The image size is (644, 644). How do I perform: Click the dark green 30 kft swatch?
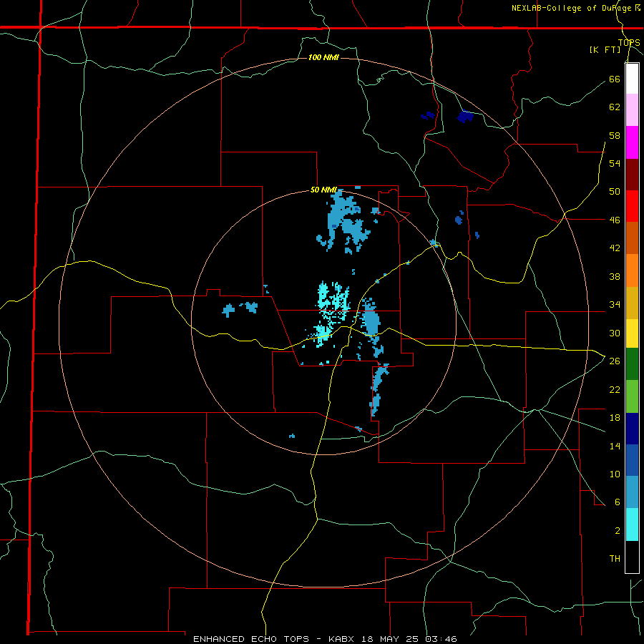pos(632,364)
